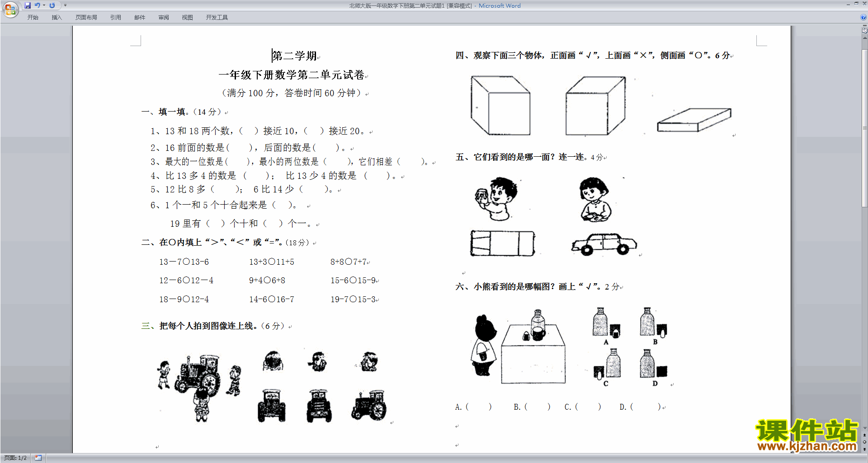The height and width of the screenshot is (463, 868).
Task: Click the Undo arrow icon
Action: [x=38, y=5]
